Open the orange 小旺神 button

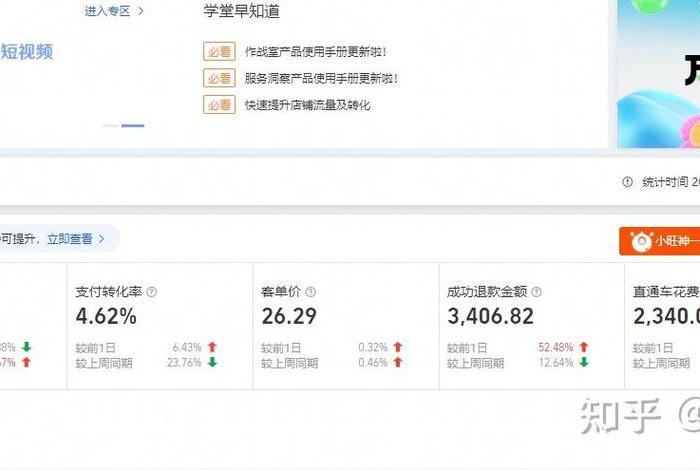pyautogui.click(x=659, y=241)
